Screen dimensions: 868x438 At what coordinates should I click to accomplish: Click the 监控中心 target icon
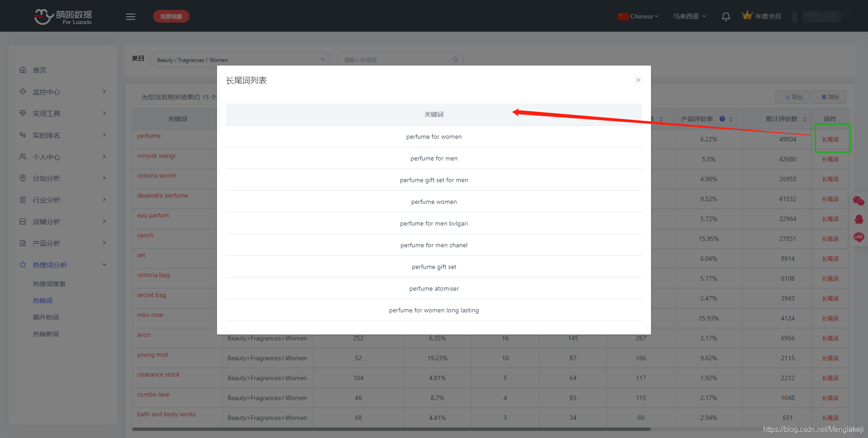pos(23,91)
